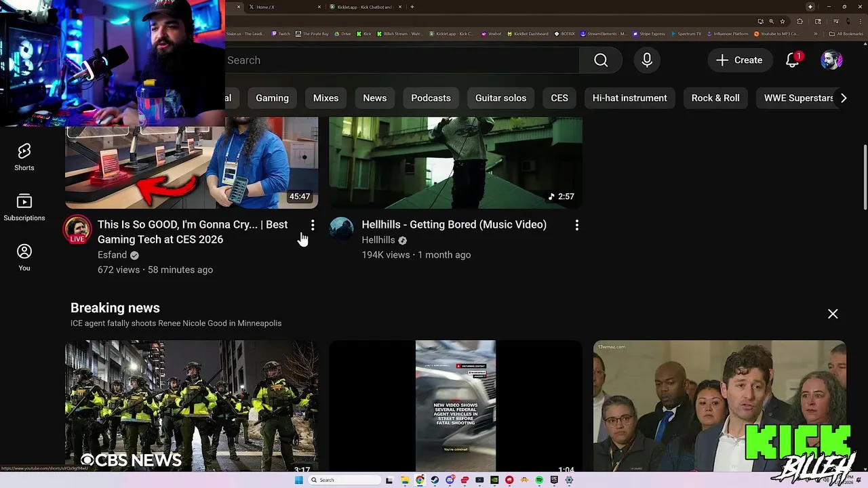The image size is (868, 488).
Task: Click the ICE agent headline text
Action: pyautogui.click(x=176, y=323)
